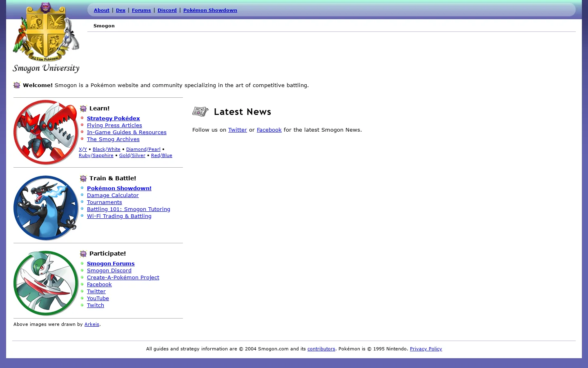
Task: Open Create-A-Pokémon Project
Action: 123,277
